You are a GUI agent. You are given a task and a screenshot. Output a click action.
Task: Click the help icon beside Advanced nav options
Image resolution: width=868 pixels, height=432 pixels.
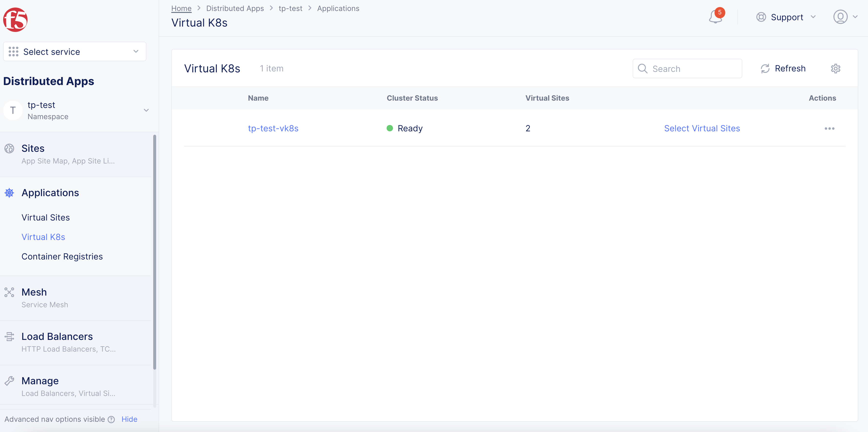coord(111,420)
